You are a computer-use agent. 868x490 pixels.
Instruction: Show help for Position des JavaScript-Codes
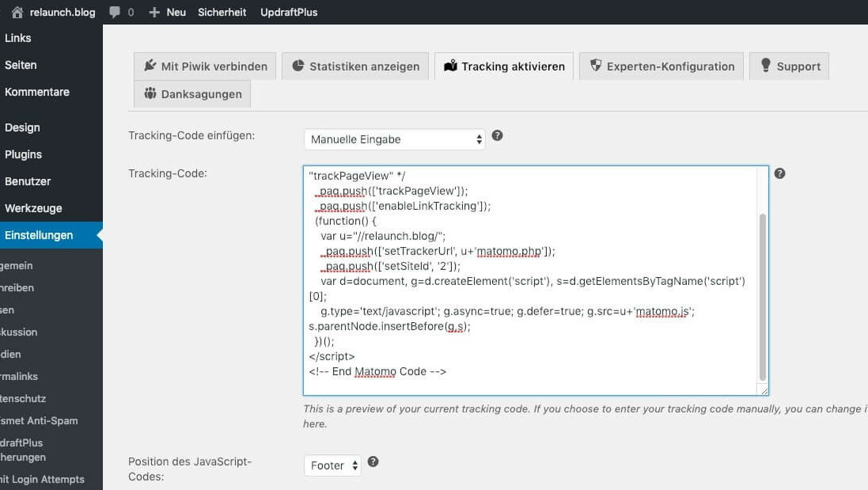click(x=373, y=462)
